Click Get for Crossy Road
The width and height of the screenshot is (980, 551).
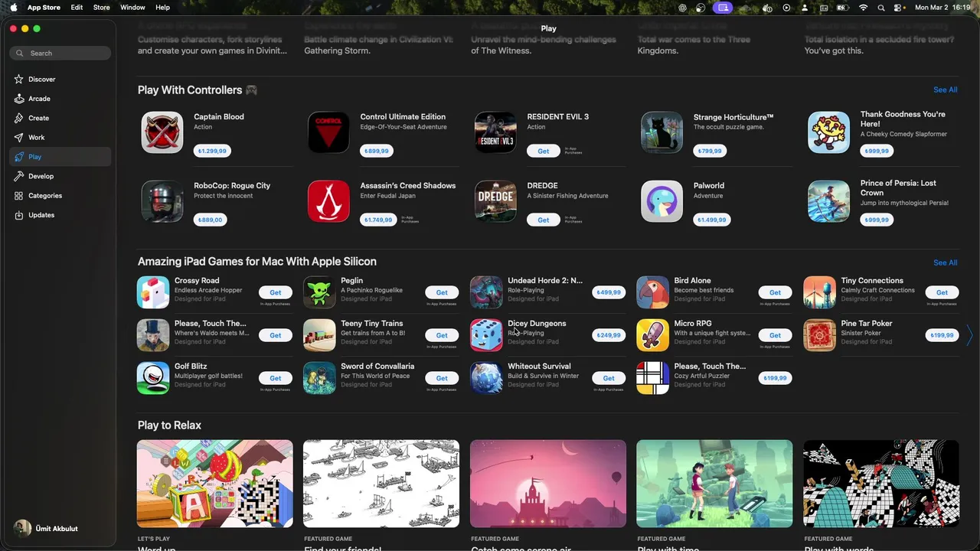(276, 292)
